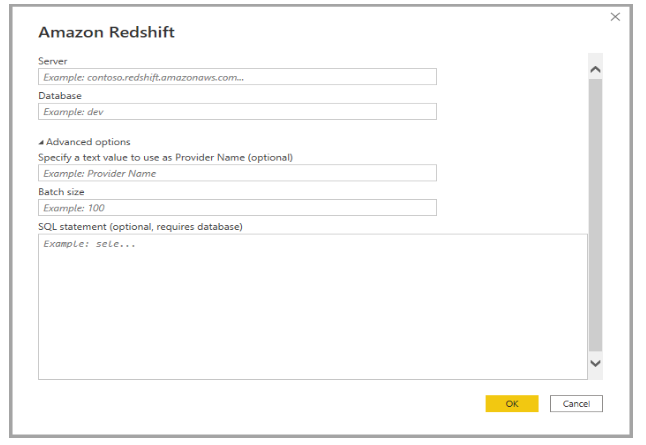Viewport: 646px width, 445px height.
Task: Click the Batch size label
Action: coord(62,192)
